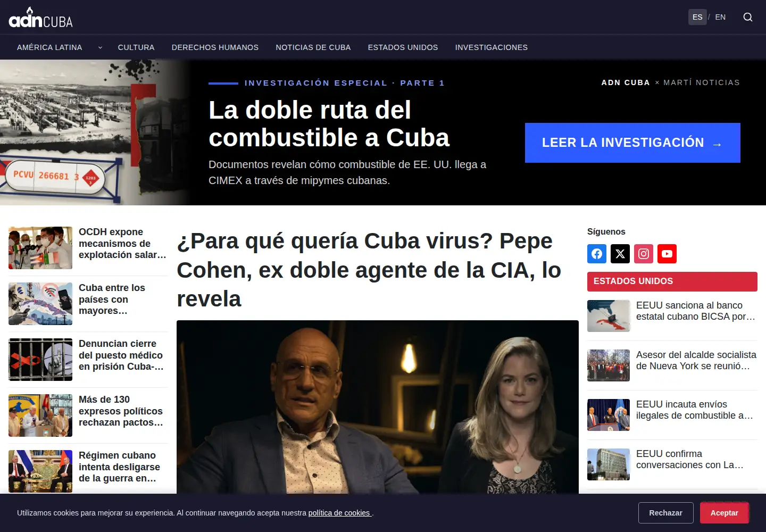Click the prison bars article thumbnail

tap(40, 360)
